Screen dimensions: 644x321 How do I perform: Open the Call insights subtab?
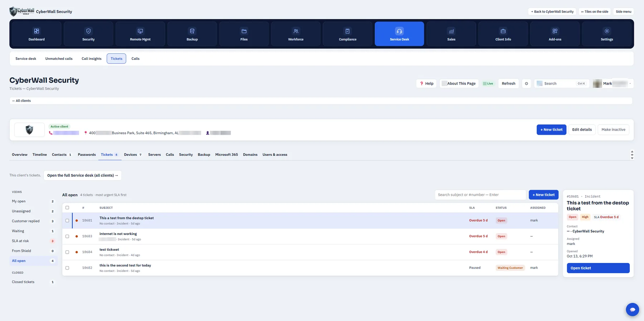[92, 59]
